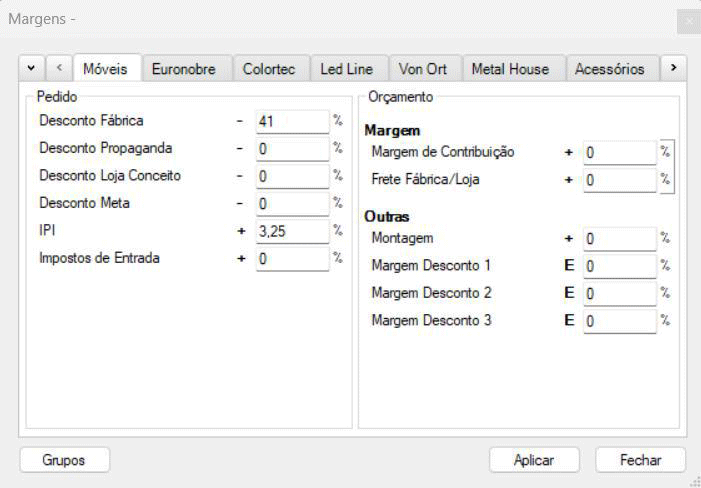Go to the Led Line tab
701x488 pixels.
click(x=346, y=69)
